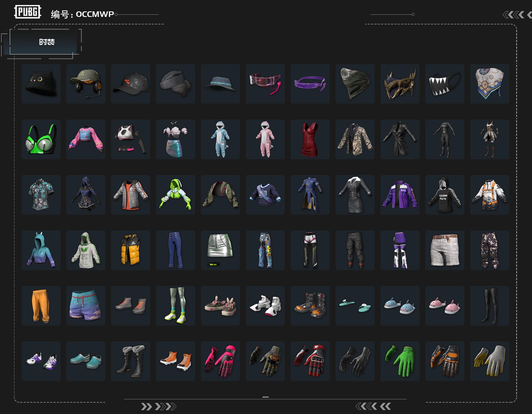532x414 pixels.
Task: Select the bright green gloves
Action: (400, 361)
